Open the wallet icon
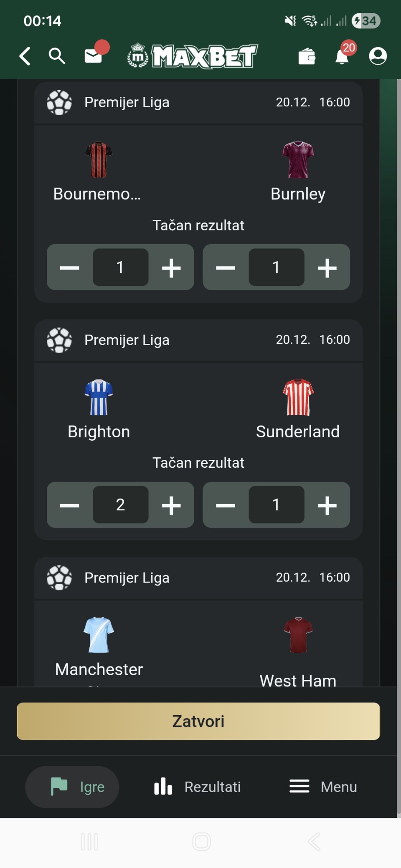 click(x=307, y=57)
